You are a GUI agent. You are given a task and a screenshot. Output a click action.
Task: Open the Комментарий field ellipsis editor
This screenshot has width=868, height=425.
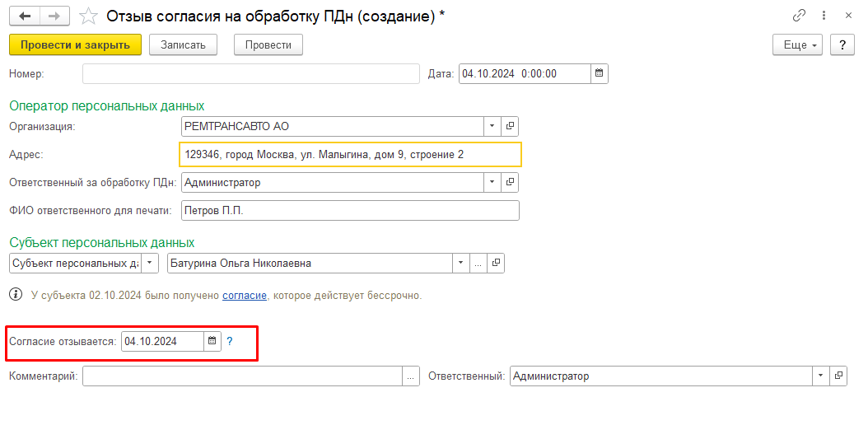pos(411,376)
